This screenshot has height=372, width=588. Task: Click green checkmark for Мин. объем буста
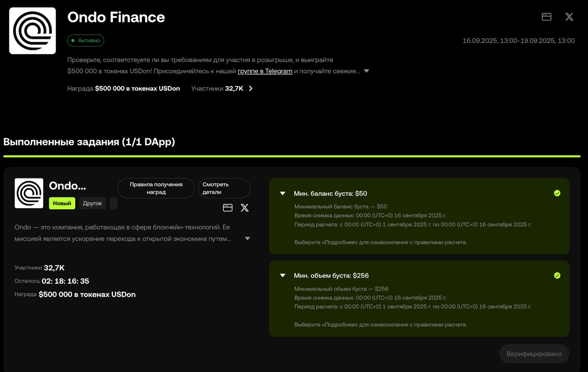[557, 275]
